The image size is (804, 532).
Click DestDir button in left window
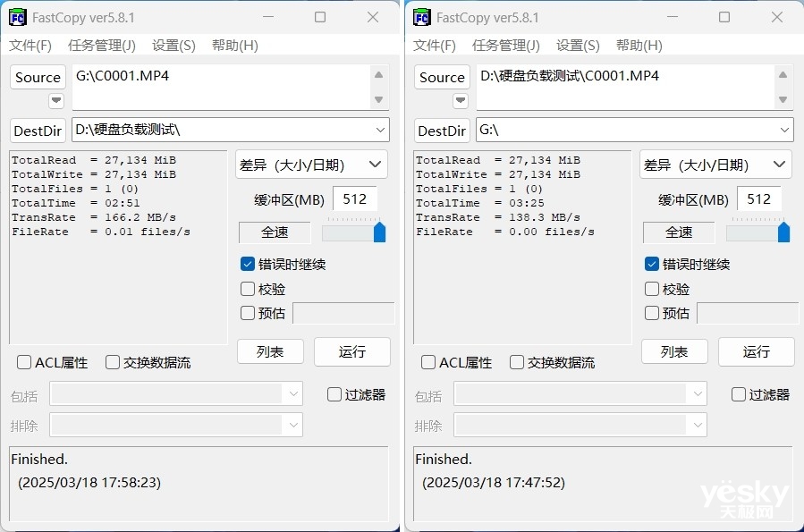click(x=38, y=131)
